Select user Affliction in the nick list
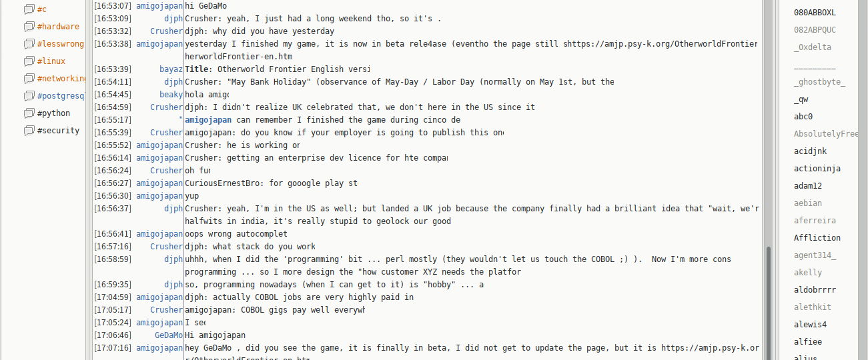868x360 pixels. point(817,238)
